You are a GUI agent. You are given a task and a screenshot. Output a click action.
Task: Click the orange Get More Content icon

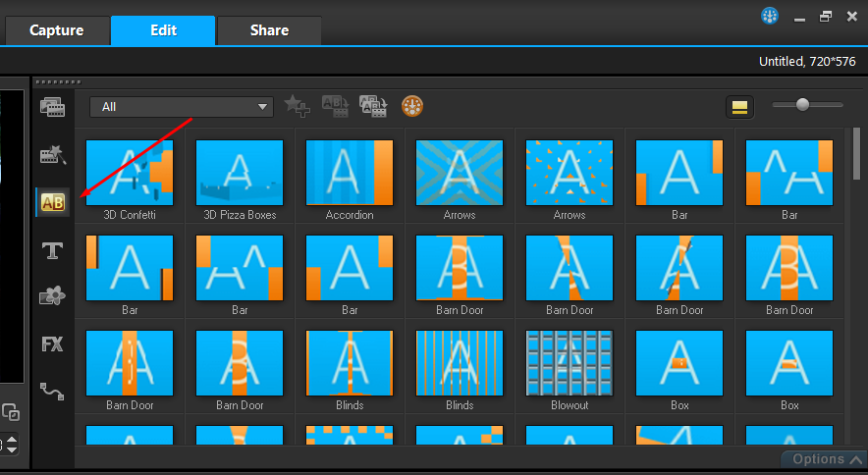pyautogui.click(x=412, y=106)
